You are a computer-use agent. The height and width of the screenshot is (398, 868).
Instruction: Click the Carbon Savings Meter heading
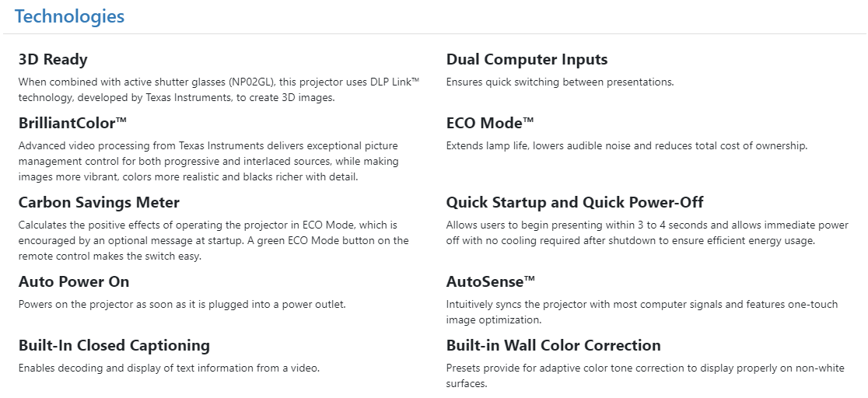tap(99, 202)
